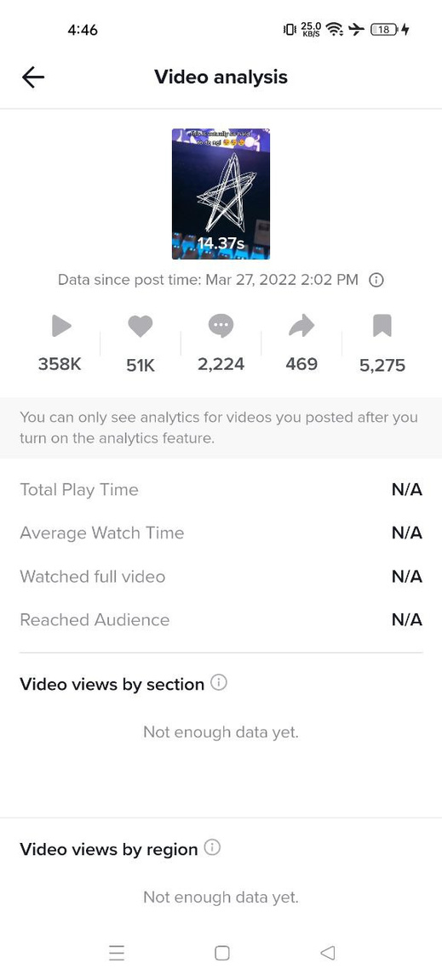Tap the heart likes icon
Viewport: 442px width, 980px height.
(x=141, y=326)
